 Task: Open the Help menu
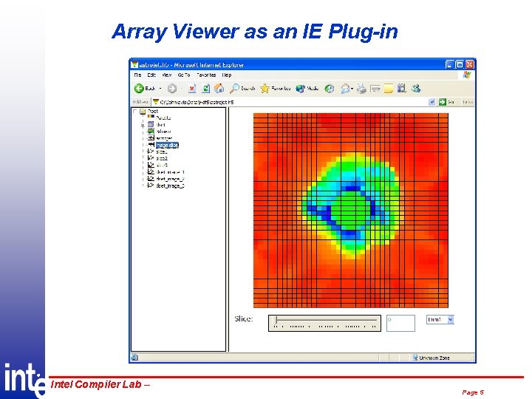pos(227,75)
